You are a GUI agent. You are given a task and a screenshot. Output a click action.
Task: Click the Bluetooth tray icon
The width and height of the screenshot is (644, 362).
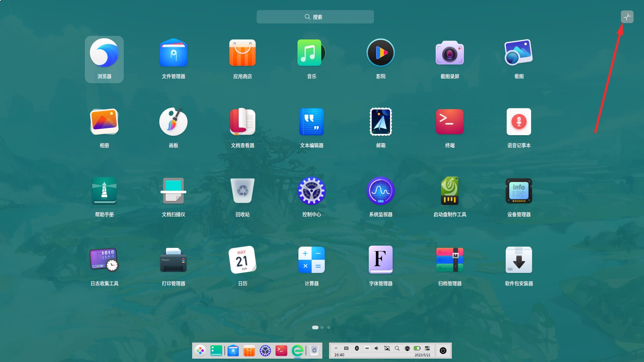click(357, 348)
